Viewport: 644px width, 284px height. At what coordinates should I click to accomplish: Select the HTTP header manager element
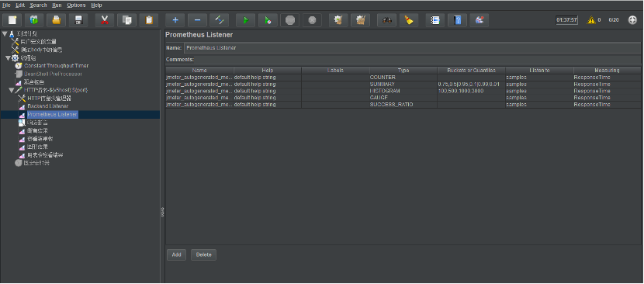50,99
